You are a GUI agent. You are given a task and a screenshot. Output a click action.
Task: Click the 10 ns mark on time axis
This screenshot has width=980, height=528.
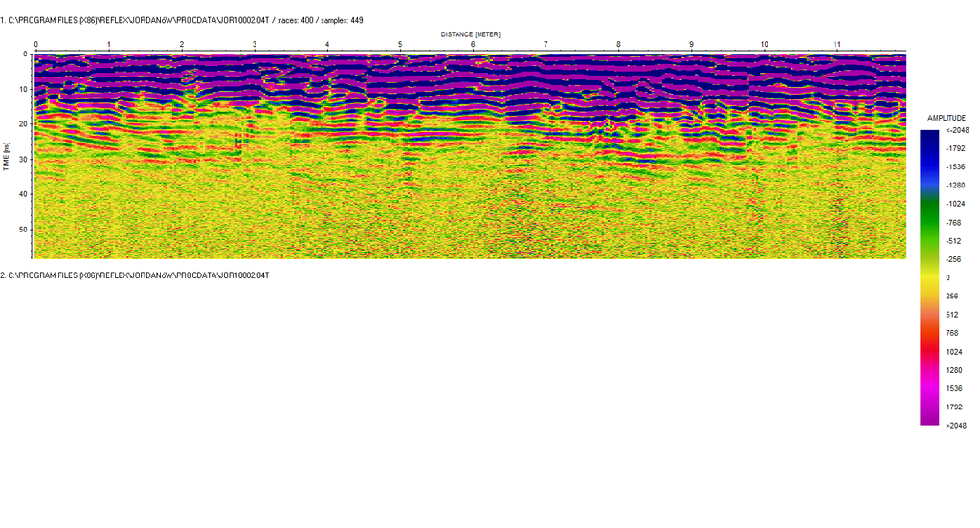pos(25,89)
